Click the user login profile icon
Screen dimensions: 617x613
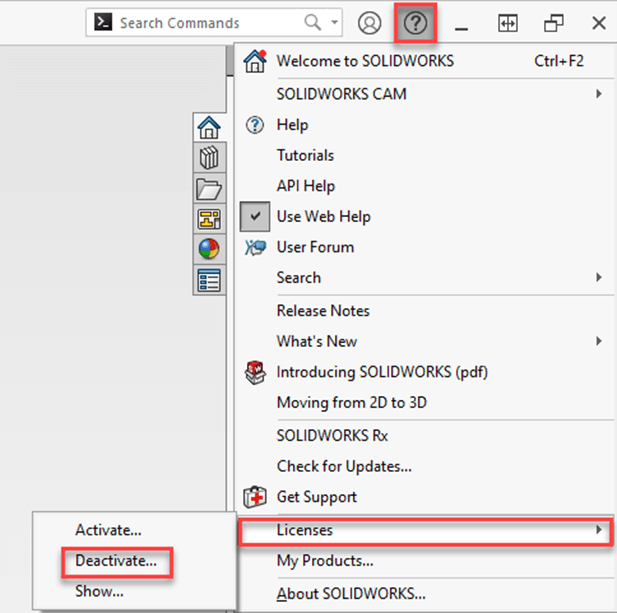point(369,23)
